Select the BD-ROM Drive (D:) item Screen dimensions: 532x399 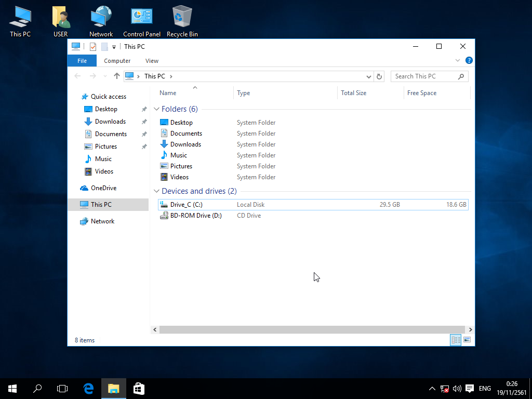coord(195,216)
